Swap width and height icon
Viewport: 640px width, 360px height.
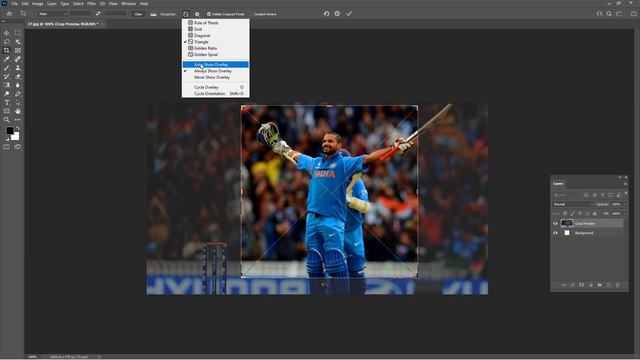pos(98,13)
